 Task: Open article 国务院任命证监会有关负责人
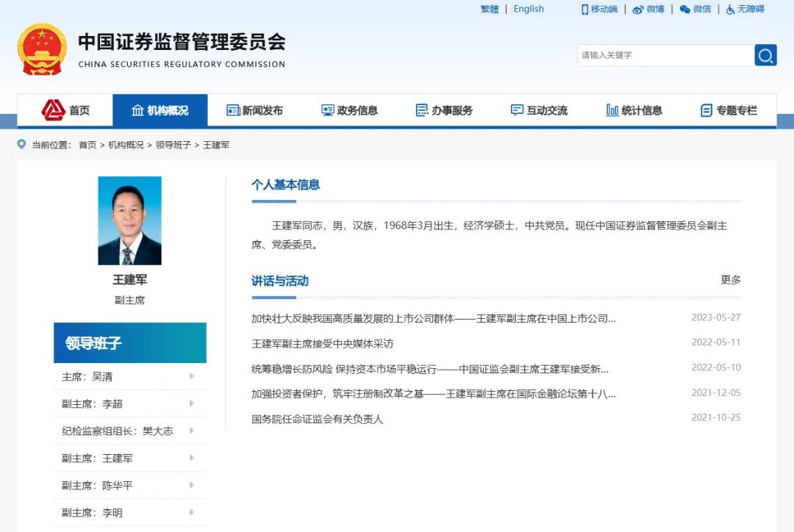point(318,419)
